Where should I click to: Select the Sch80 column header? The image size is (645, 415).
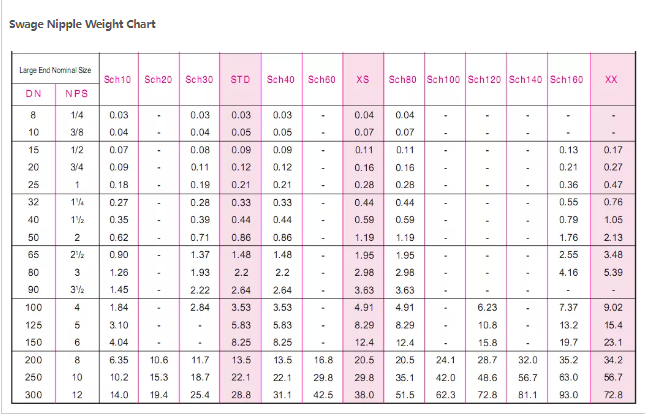tap(402, 79)
